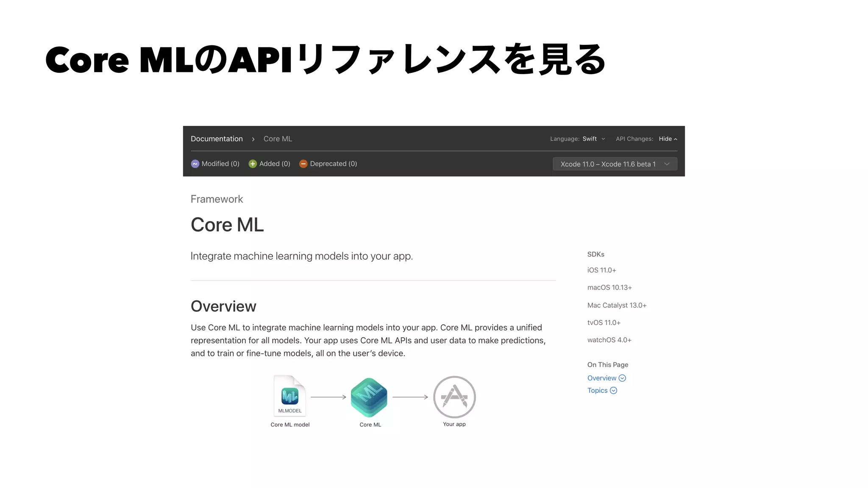868x488 pixels.
Task: Select the macOS 10.13+ SDK entry
Action: 609,288
